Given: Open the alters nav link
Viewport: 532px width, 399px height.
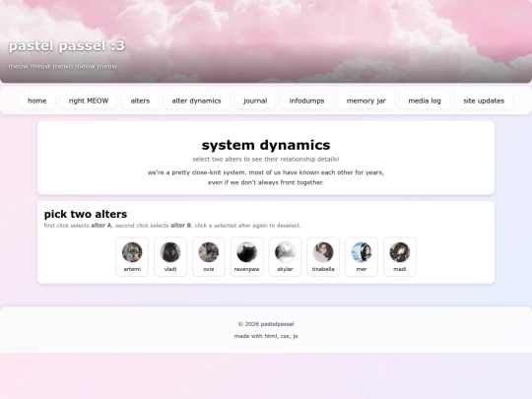Looking at the screenshot, I should 140,100.
